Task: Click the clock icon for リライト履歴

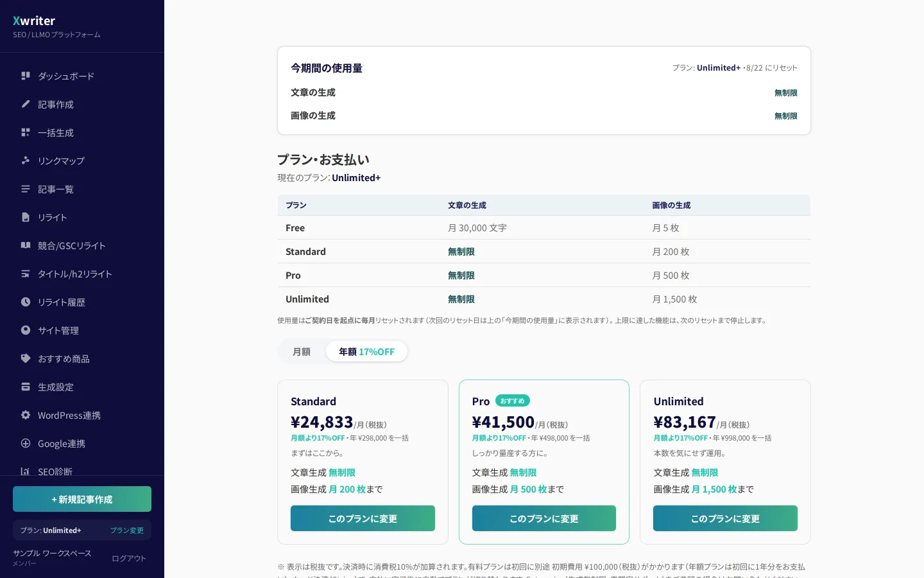Action: (26, 302)
